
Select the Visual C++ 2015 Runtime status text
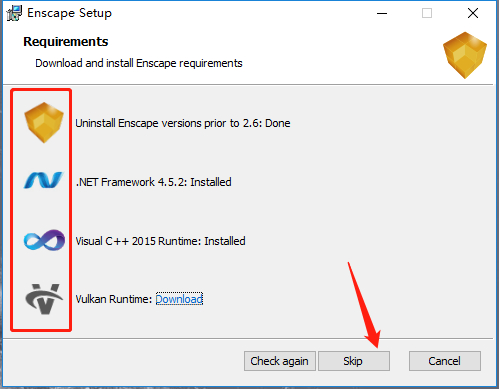click(160, 241)
